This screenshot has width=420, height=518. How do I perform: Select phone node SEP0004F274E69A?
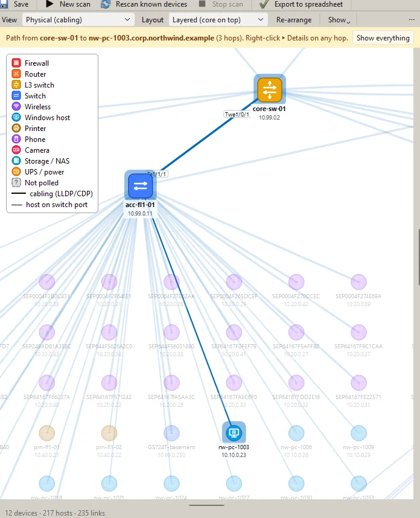click(x=358, y=282)
